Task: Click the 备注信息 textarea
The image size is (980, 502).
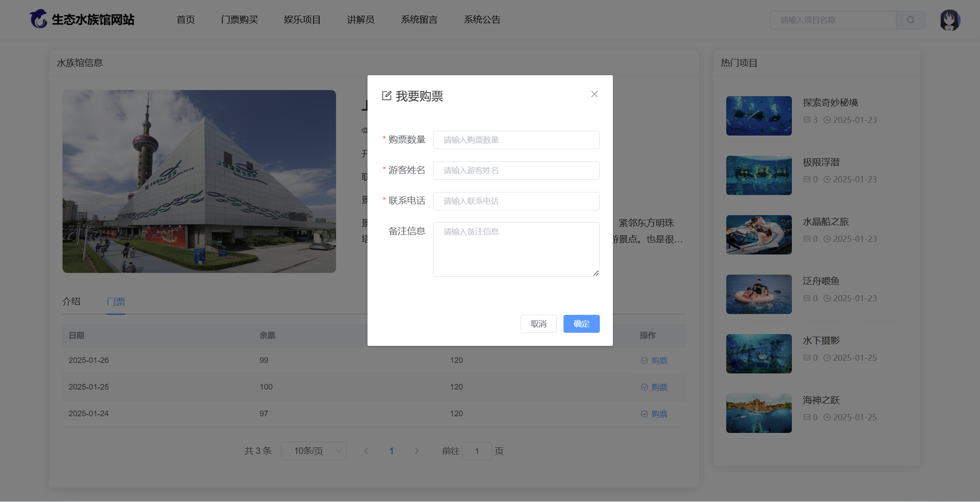Action: [516, 249]
